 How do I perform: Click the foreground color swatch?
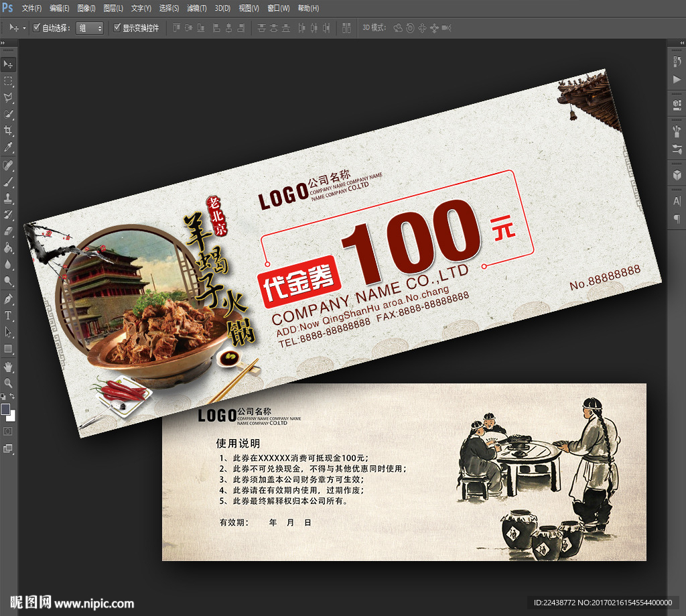(x=5, y=409)
